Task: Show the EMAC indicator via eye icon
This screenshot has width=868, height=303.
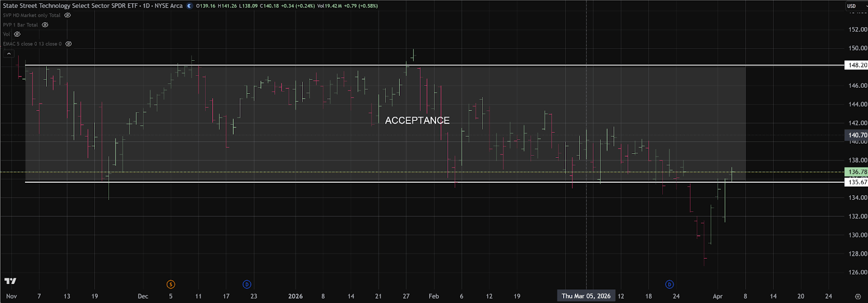Action: click(x=69, y=44)
